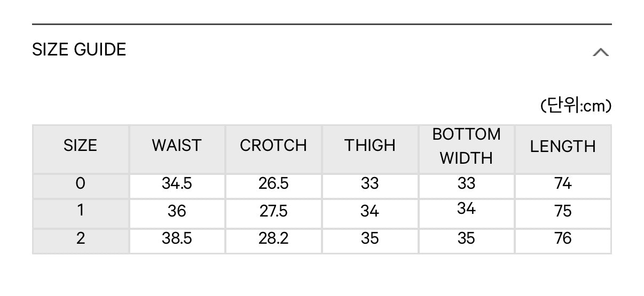The width and height of the screenshot is (644, 296).
Task: Click the THIGH column header
Action: click(x=370, y=146)
